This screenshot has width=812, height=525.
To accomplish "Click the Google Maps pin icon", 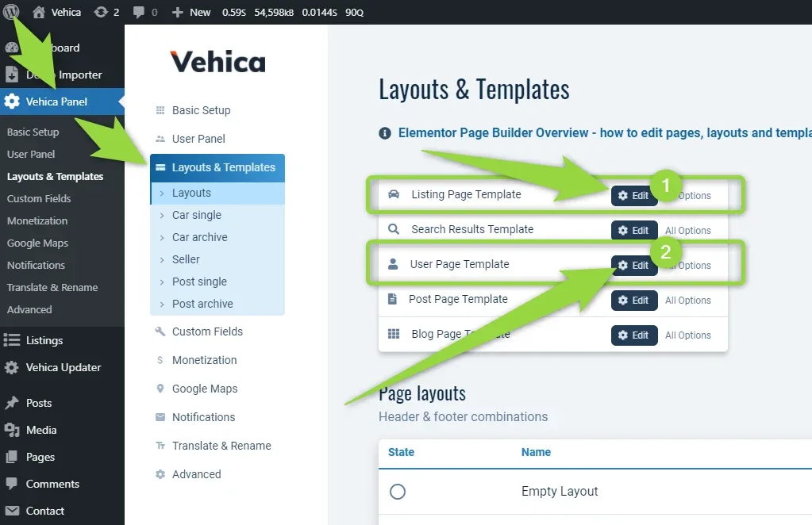I will click(x=160, y=389).
